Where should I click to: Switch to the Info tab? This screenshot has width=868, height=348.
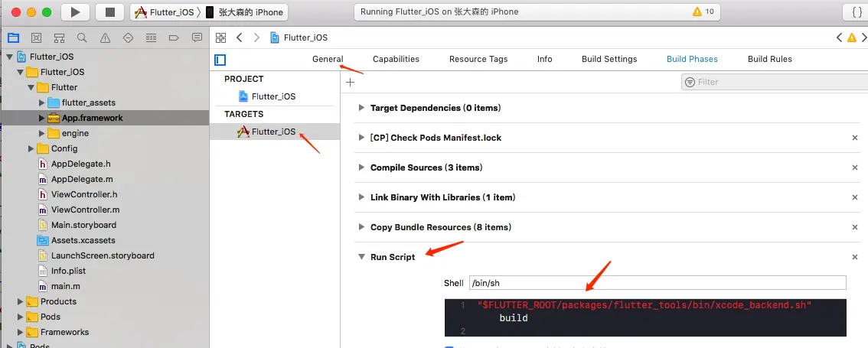point(545,59)
